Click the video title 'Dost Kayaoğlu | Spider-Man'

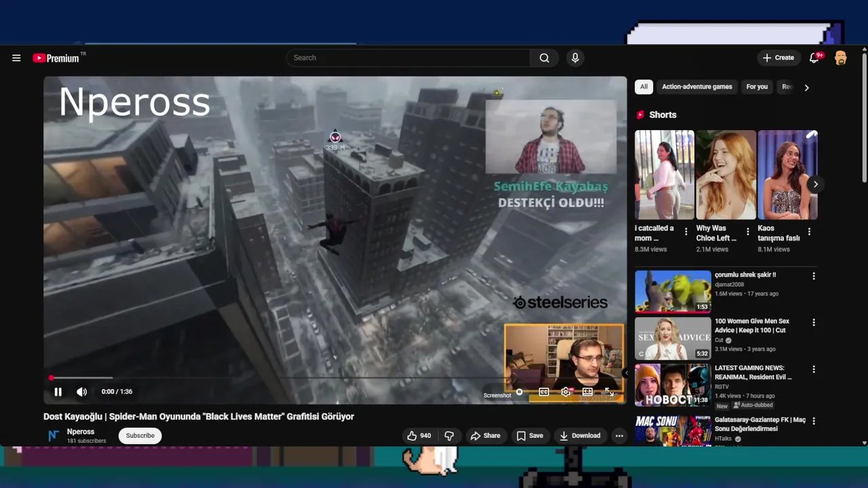199,417
